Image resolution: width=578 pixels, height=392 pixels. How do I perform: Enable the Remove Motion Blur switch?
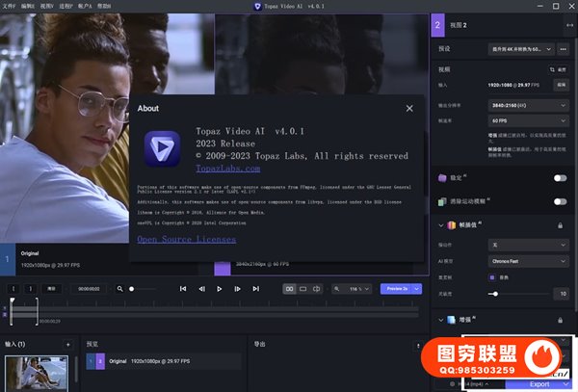559,201
